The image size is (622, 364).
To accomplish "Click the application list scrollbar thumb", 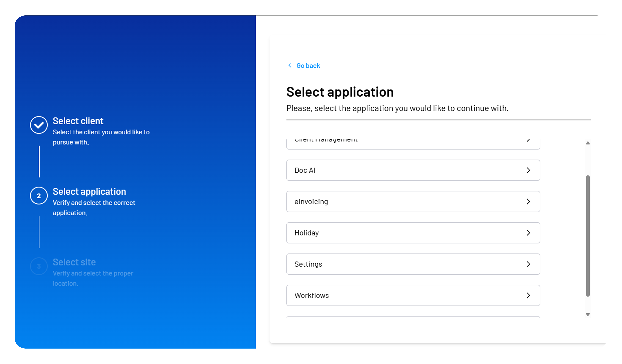I will [x=588, y=236].
